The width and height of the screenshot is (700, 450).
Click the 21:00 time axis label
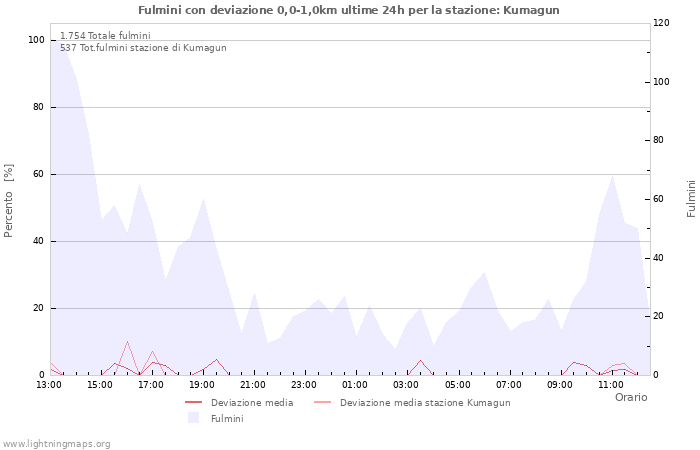point(253,385)
